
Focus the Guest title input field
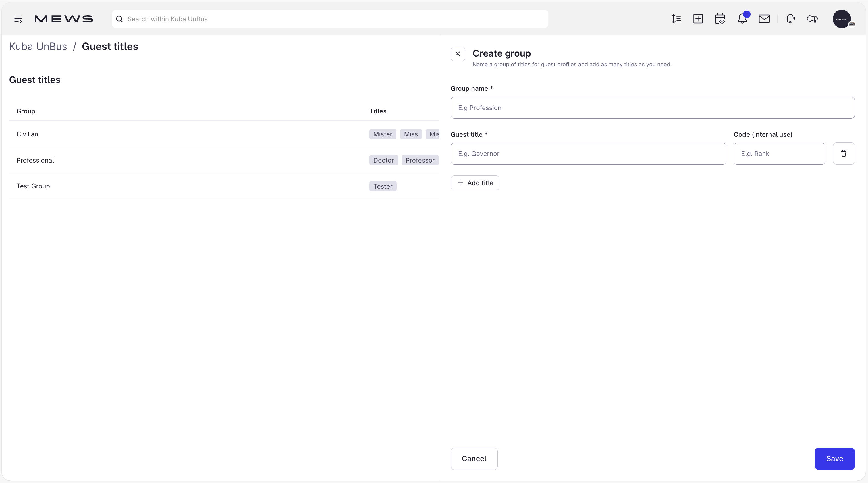(588, 153)
